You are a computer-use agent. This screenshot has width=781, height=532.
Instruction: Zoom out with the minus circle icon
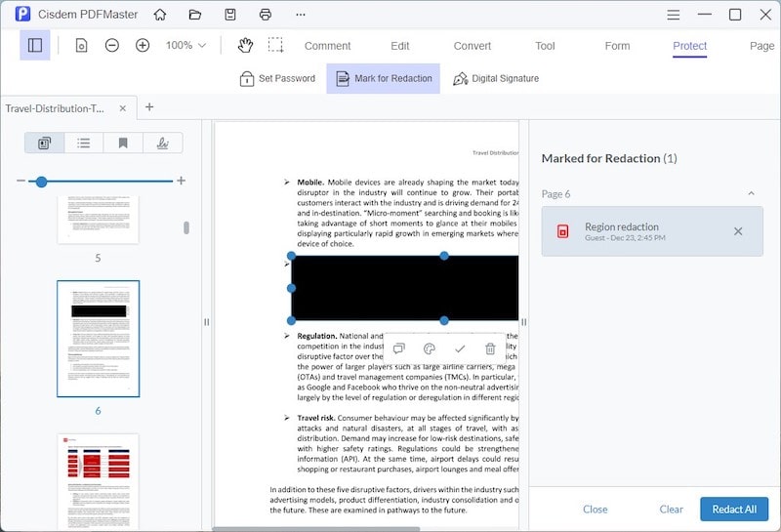coord(112,45)
